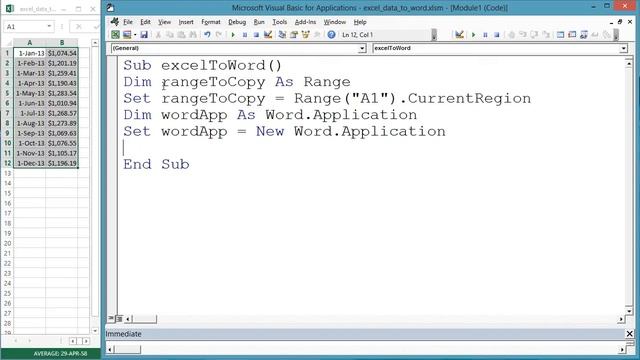Click the blue Help question mark icon
Screen dimensions: 640x360
[x=331, y=35]
